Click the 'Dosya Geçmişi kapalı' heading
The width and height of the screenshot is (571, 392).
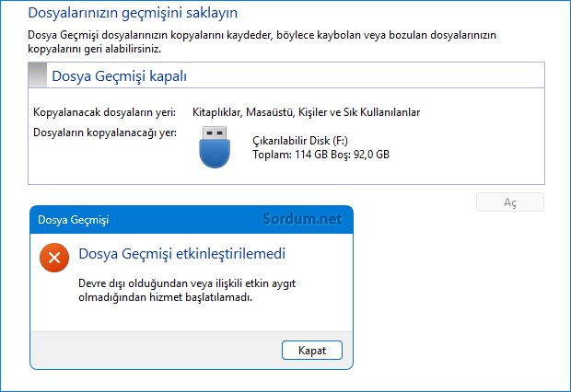(x=120, y=76)
